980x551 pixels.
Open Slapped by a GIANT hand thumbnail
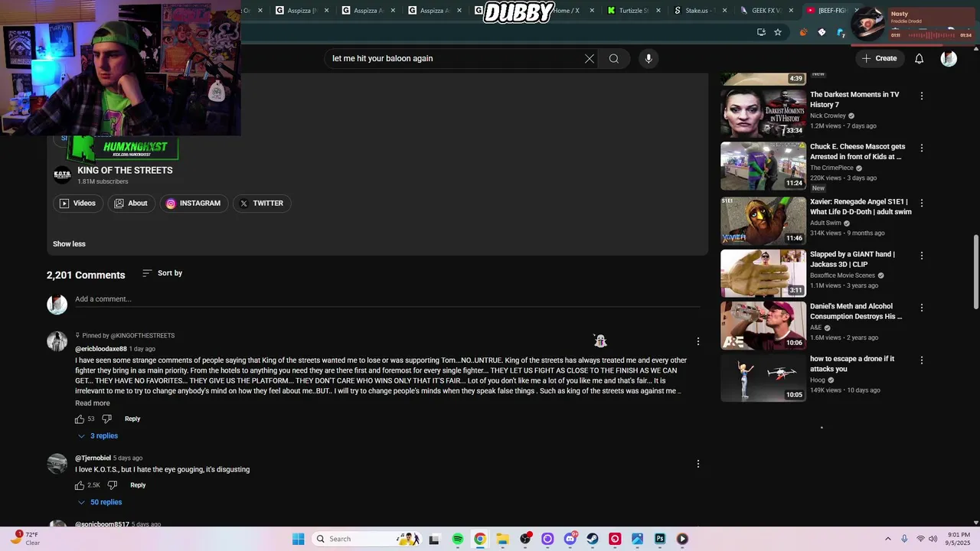[763, 272]
